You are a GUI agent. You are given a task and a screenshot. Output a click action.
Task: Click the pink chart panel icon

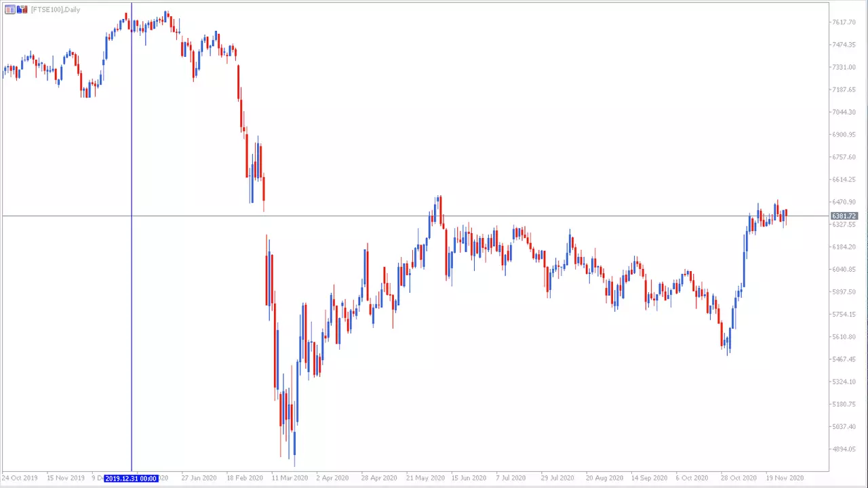click(9, 9)
